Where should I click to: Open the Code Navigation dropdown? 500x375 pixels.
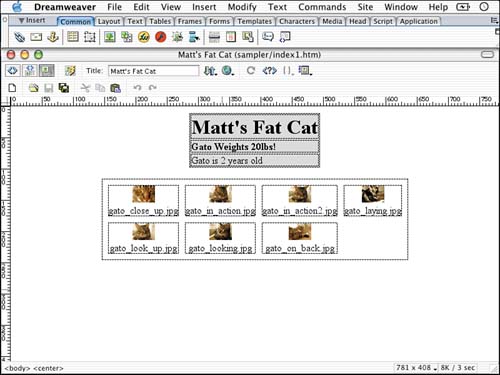coord(288,71)
